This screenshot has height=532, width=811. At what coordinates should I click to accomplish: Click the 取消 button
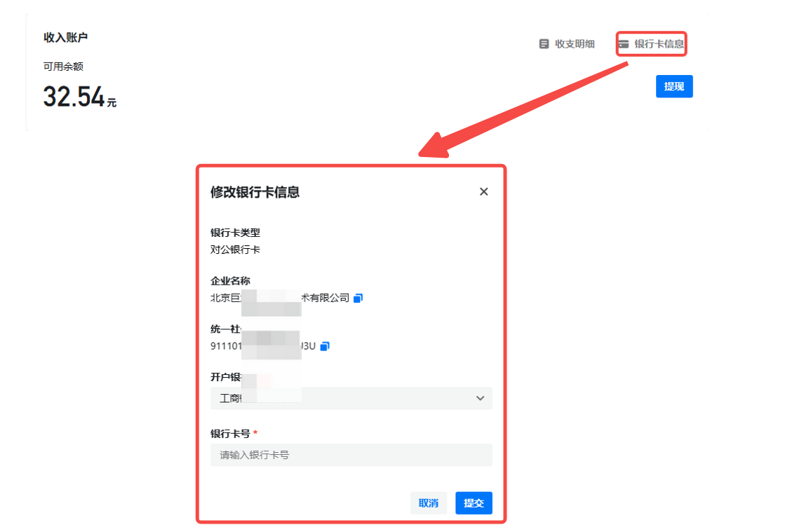(x=428, y=503)
